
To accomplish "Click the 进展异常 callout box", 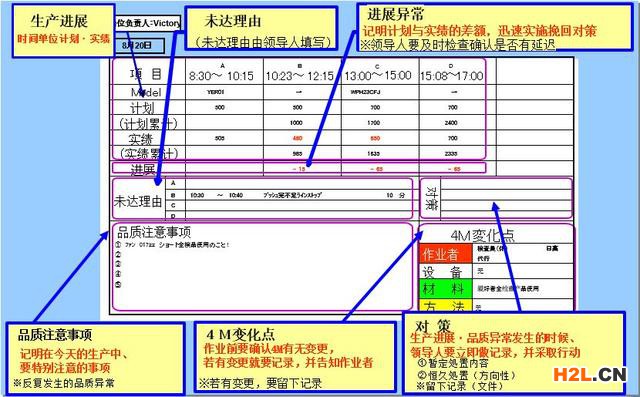I will tap(495, 27).
